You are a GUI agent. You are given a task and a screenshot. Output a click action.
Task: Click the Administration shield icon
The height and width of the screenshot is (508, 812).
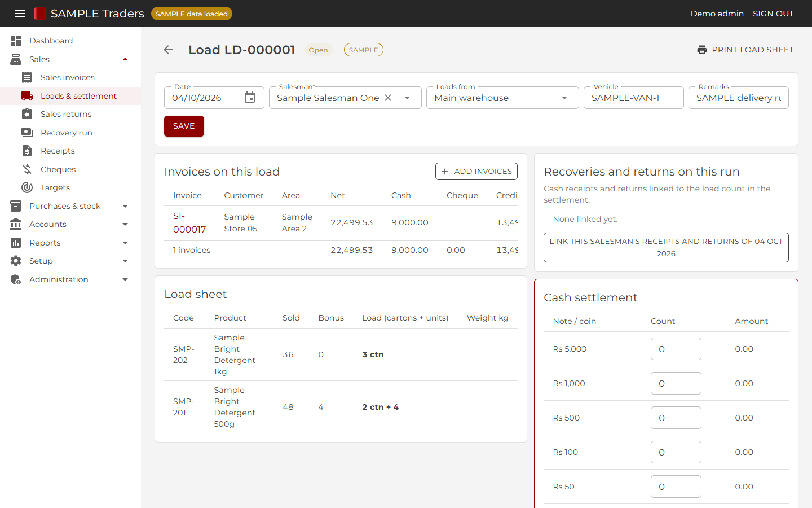point(16,279)
